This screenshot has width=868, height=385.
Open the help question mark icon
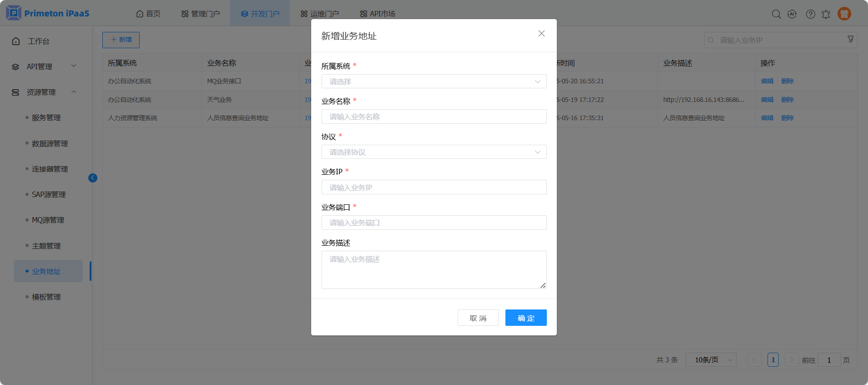pos(810,14)
